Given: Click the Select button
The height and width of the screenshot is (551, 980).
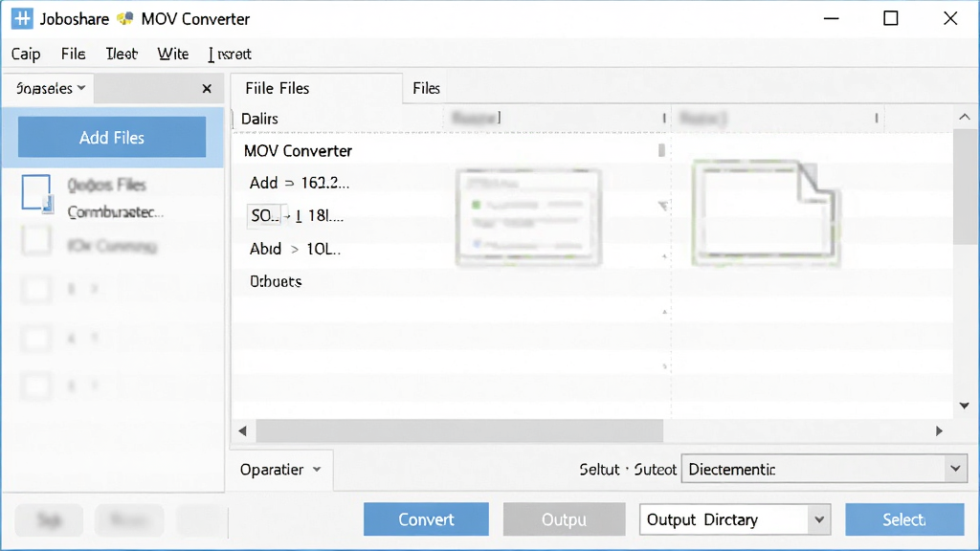Looking at the screenshot, I should [904, 519].
